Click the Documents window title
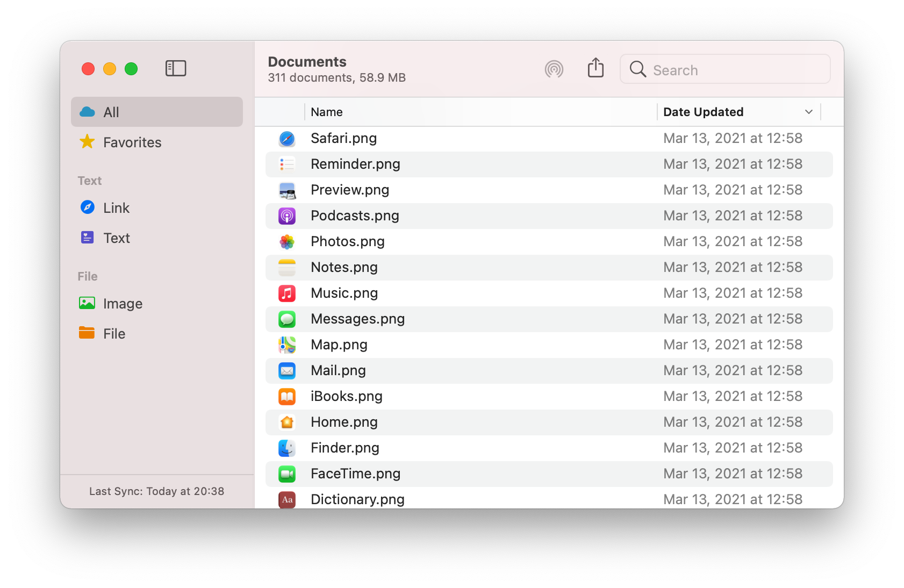Image resolution: width=904 pixels, height=588 pixels. tap(307, 62)
